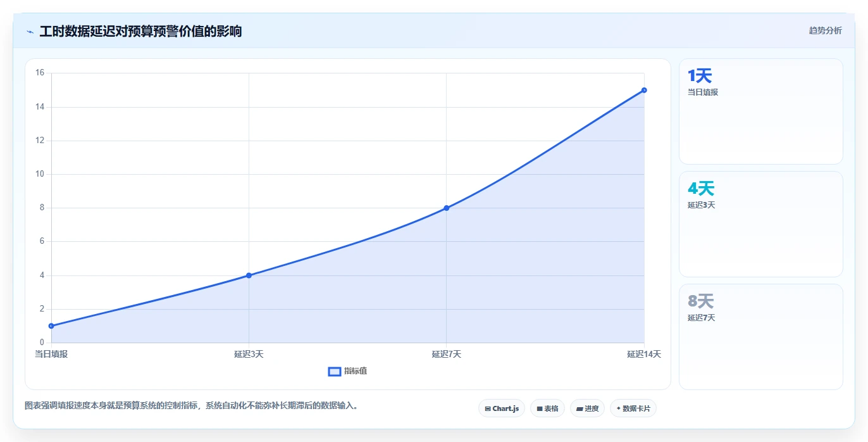868x442 pixels.
Task: Click the lightning icon beside the title
Action: [x=30, y=32]
